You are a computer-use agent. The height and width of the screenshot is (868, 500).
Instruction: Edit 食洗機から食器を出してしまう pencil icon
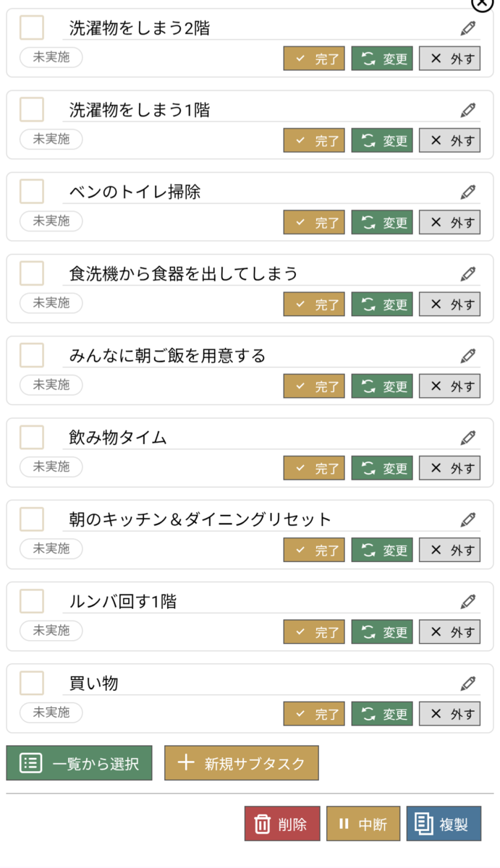(x=468, y=274)
